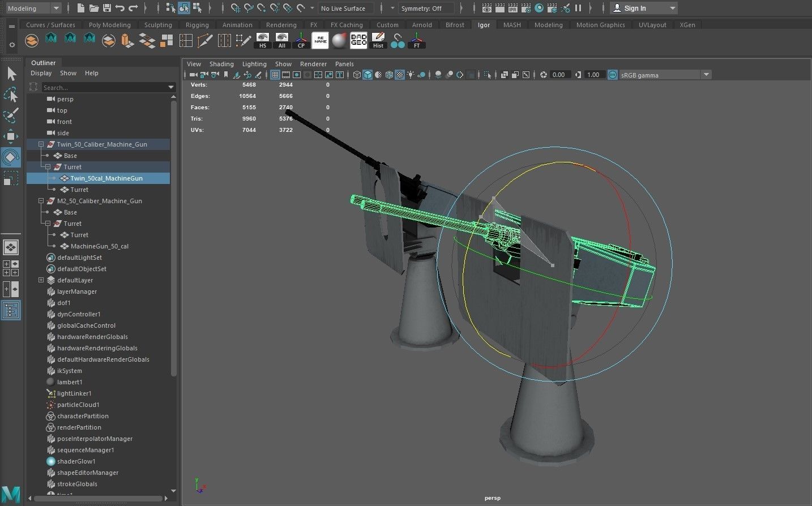Open the viewport Shading menu

pyautogui.click(x=221, y=64)
